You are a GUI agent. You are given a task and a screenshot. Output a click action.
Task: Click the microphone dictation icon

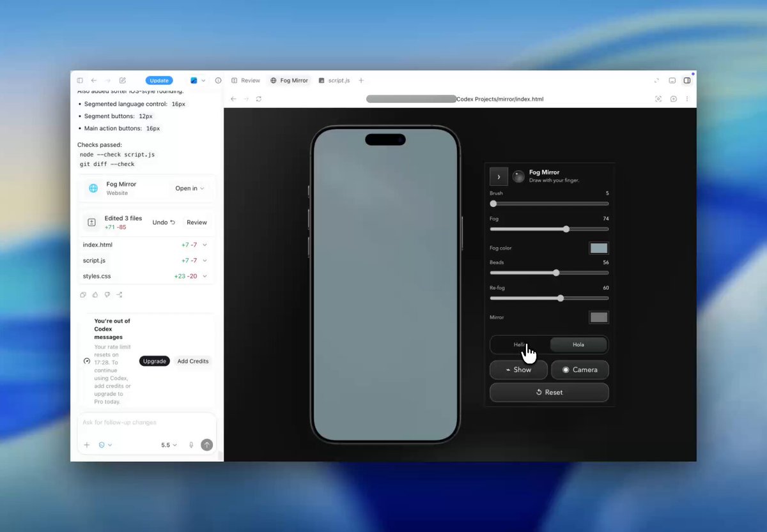191,445
